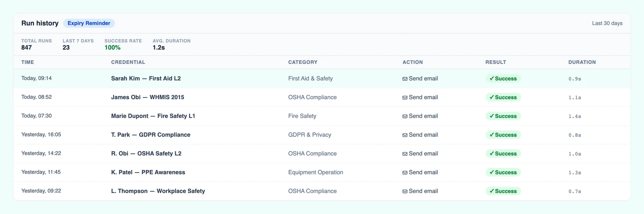644x214 pixels.
Task: Click the Fire Safety category cell
Action: (x=302, y=116)
